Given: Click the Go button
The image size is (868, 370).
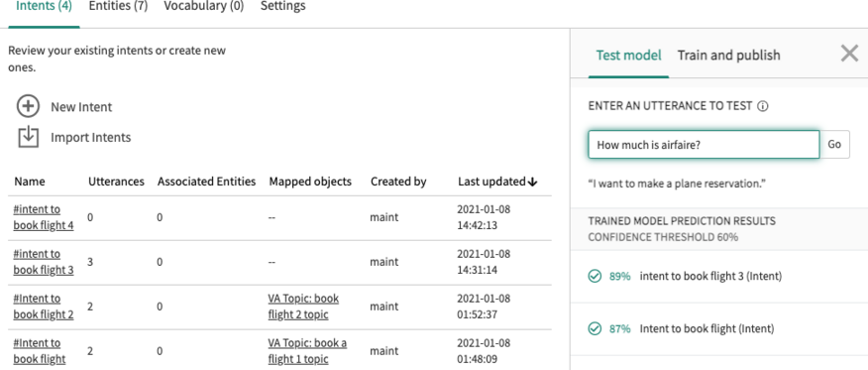Looking at the screenshot, I should [834, 145].
